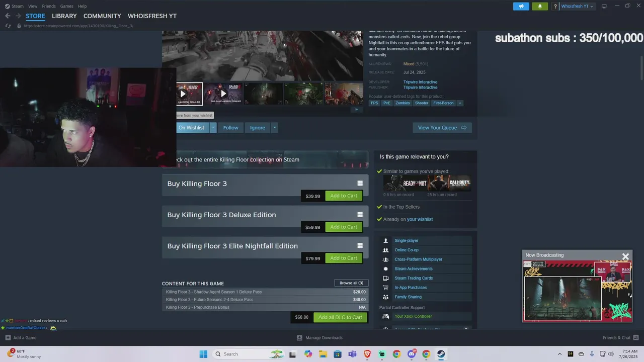Open the Games menu

click(66, 6)
